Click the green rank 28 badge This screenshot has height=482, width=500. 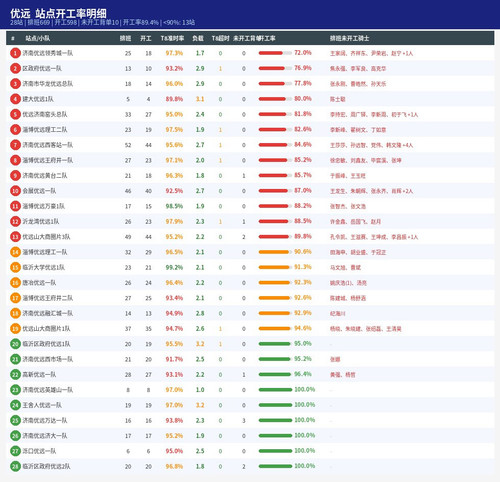click(15, 466)
